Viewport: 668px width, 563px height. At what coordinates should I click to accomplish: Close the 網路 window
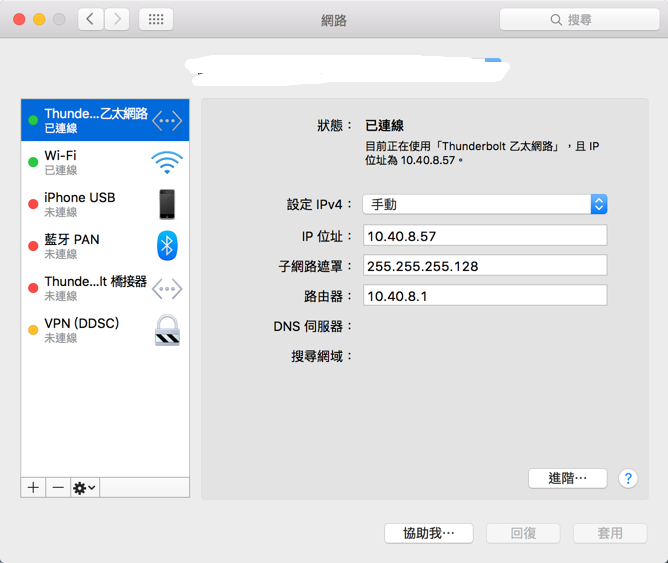pos(19,19)
